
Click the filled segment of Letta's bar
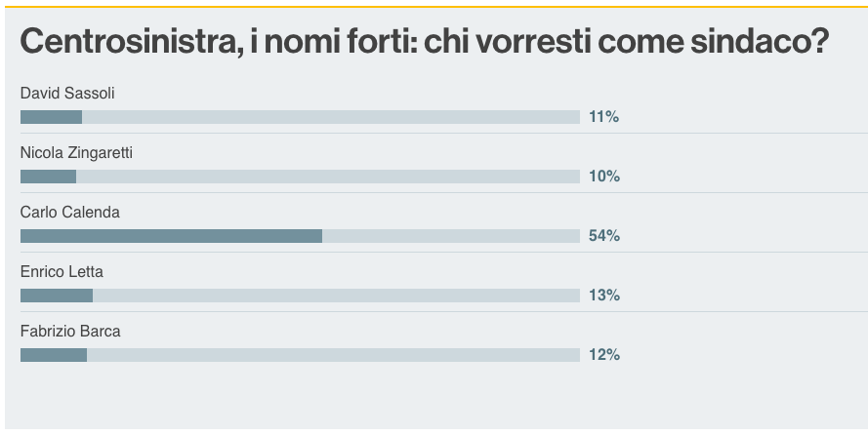[57, 296]
